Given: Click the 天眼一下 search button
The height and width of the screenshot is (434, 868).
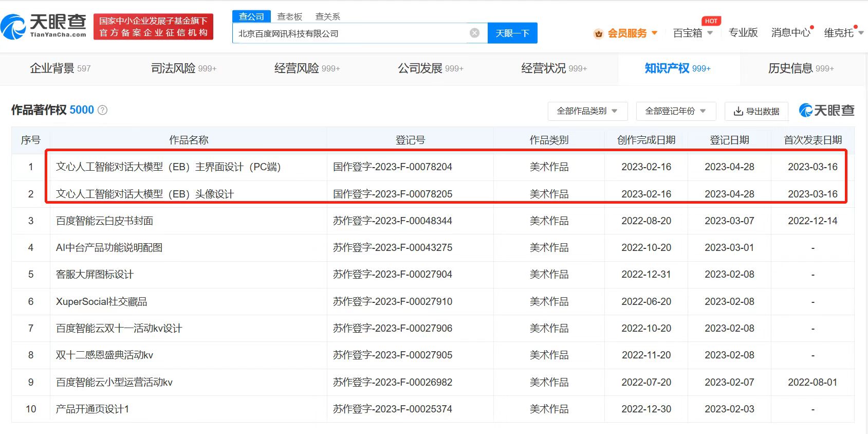Looking at the screenshot, I should [512, 33].
